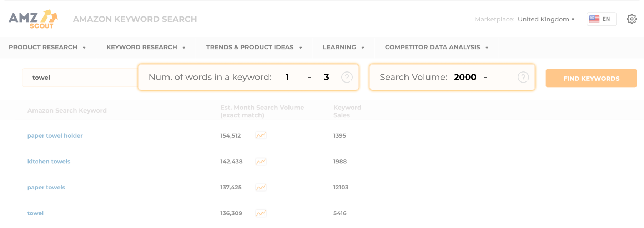Click the help icon in the keyword word count box
This screenshot has width=644, height=228.
tap(346, 77)
